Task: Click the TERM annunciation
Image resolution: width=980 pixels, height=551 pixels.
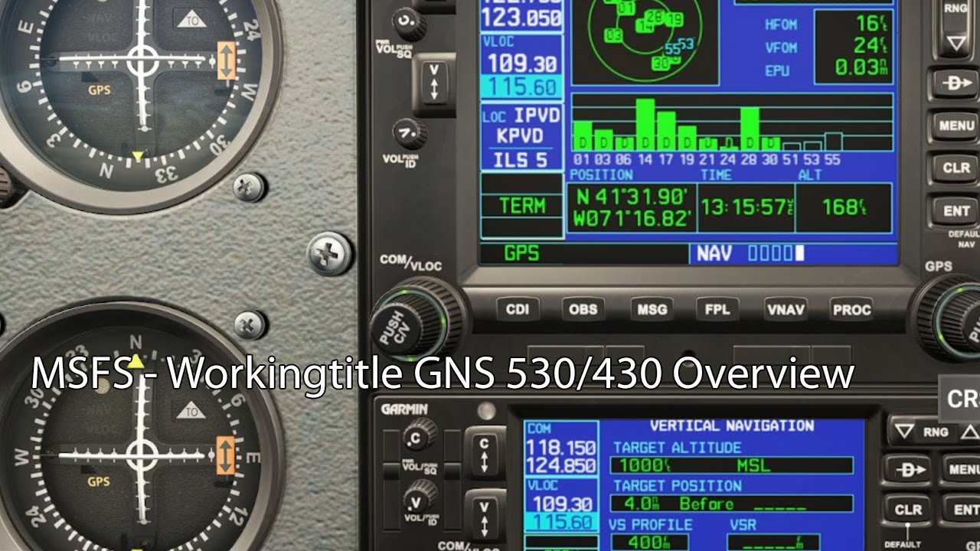Action: click(522, 205)
